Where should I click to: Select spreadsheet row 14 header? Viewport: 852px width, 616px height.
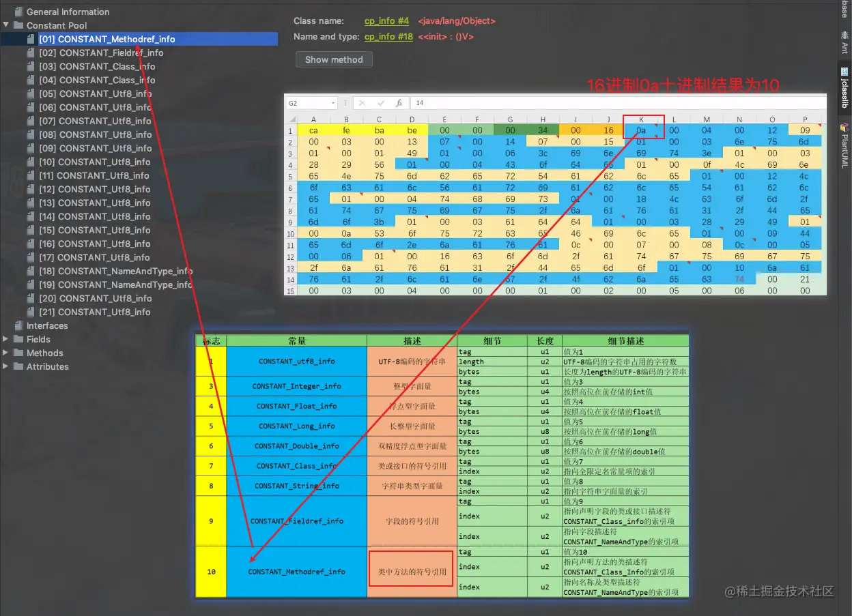pos(289,279)
